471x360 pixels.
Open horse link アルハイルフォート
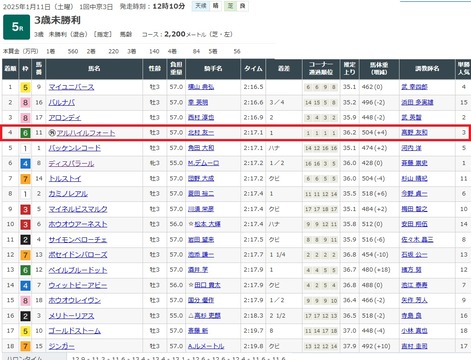tap(86, 133)
